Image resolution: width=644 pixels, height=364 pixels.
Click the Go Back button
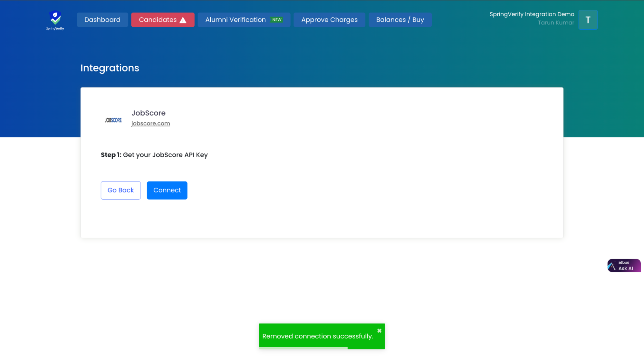(x=120, y=190)
